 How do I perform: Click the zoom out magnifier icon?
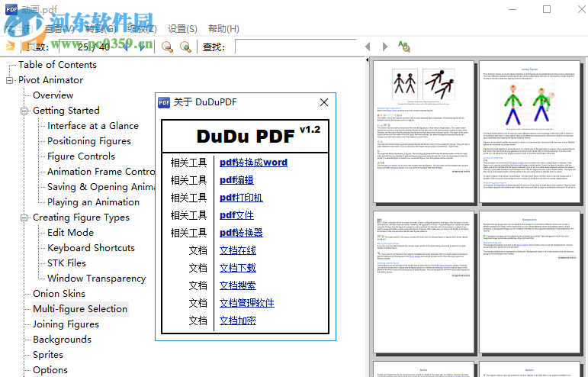point(167,47)
